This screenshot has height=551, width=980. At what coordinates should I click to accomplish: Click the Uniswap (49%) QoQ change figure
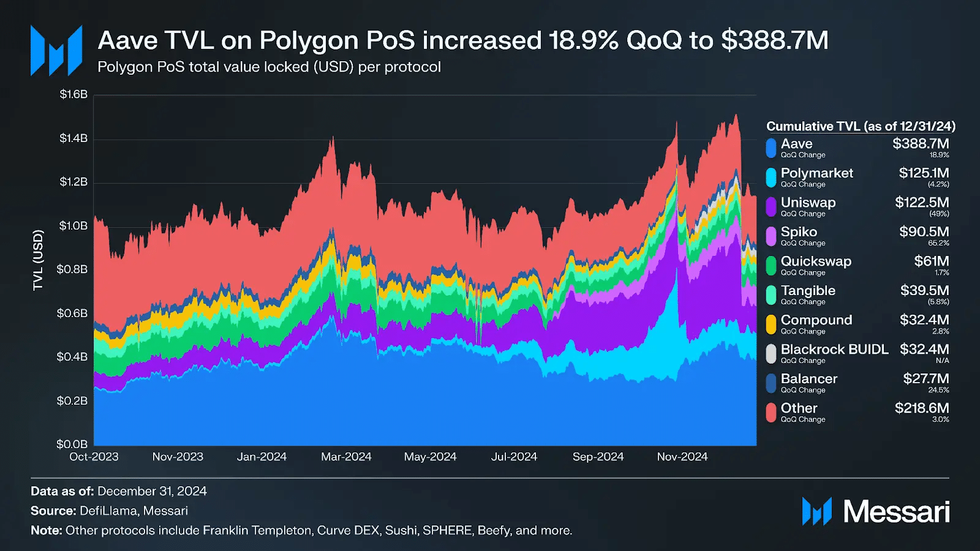(939, 214)
